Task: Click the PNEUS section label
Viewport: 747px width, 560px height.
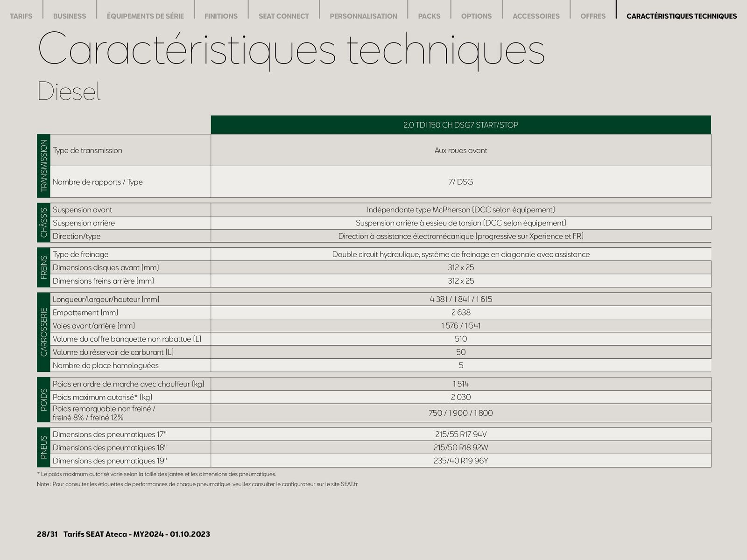Action: point(43,447)
